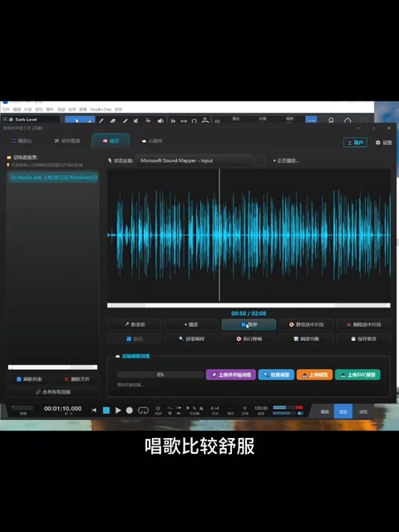Click the 0% training progress bar
This screenshot has height=532, width=399.
coord(160,375)
